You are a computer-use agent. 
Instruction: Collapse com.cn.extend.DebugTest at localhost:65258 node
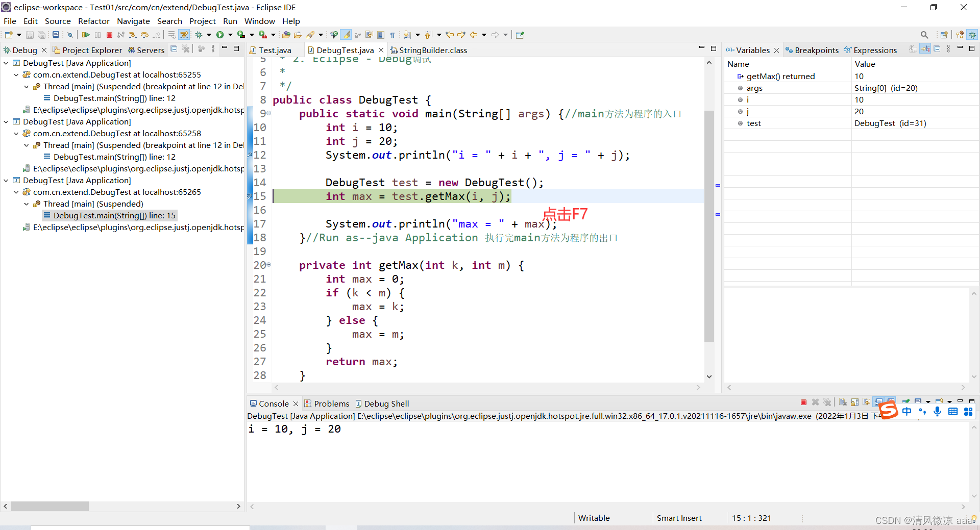[x=16, y=134]
